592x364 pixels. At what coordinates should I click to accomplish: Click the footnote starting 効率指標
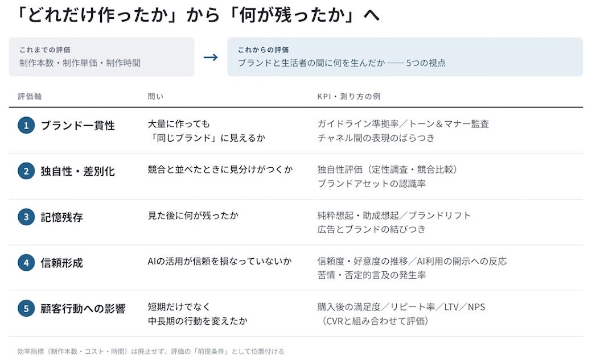[150, 351]
